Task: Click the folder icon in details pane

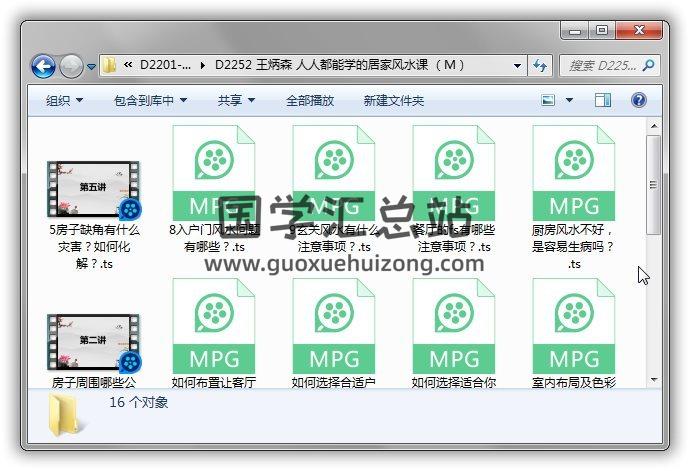Action: click(65, 416)
